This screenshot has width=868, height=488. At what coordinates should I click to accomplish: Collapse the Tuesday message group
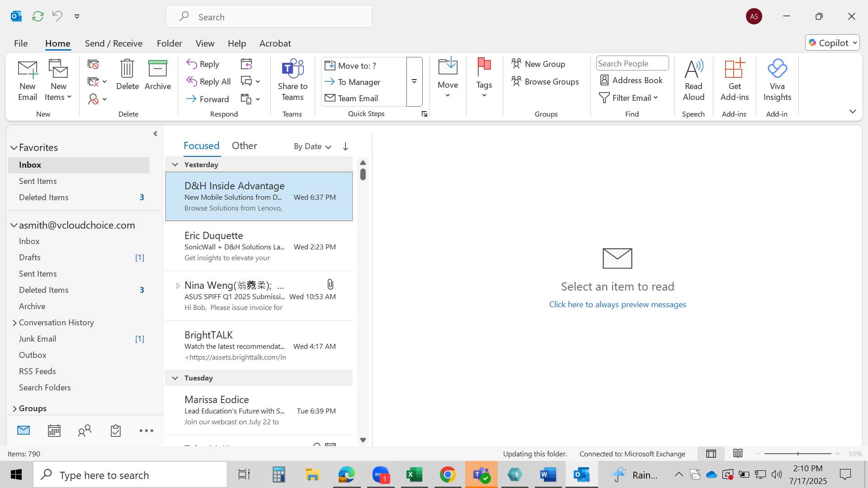click(175, 378)
